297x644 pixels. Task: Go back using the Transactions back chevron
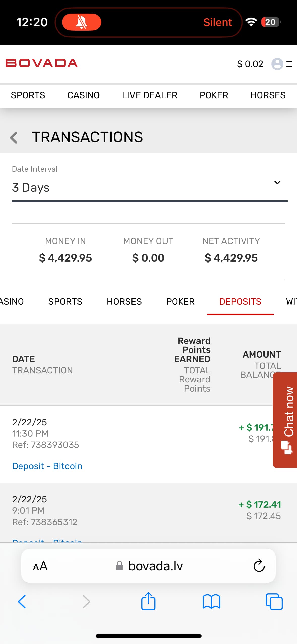pos(14,138)
